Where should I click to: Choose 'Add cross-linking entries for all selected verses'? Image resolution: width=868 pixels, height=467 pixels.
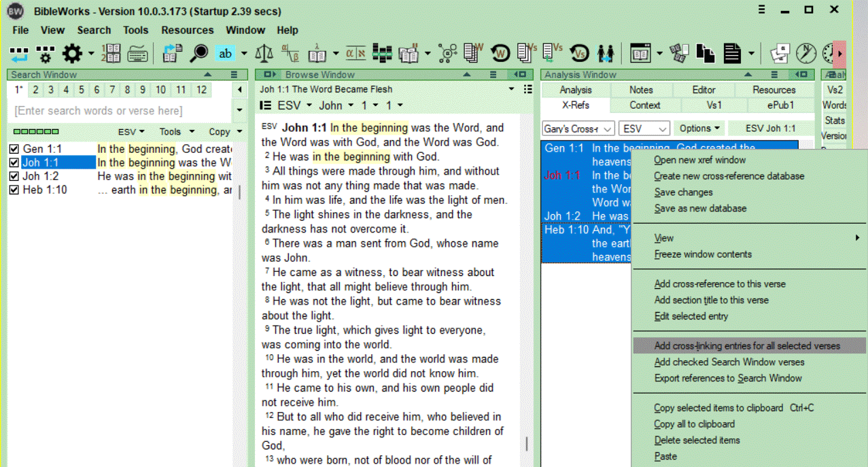748,345
